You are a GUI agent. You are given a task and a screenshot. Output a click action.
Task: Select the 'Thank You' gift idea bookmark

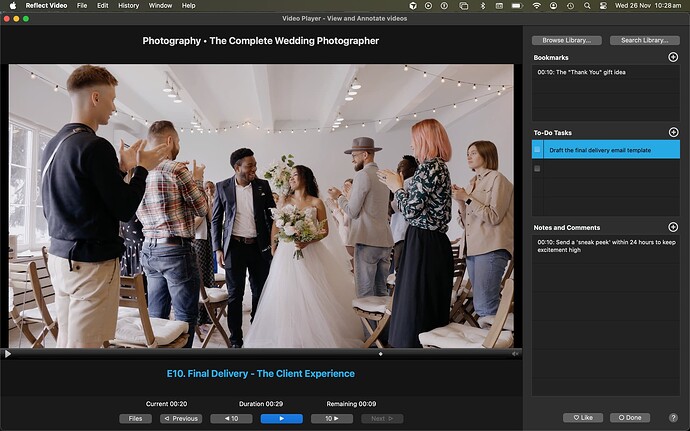[581, 72]
